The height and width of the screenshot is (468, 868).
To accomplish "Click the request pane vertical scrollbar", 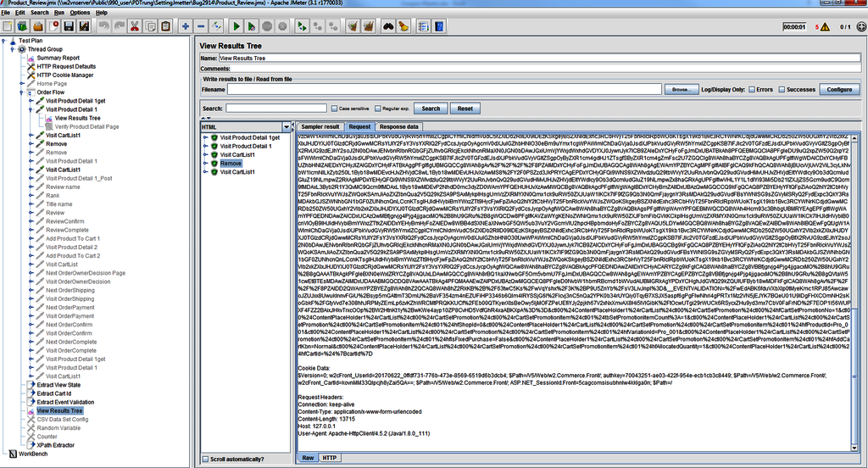I will point(854,292).
